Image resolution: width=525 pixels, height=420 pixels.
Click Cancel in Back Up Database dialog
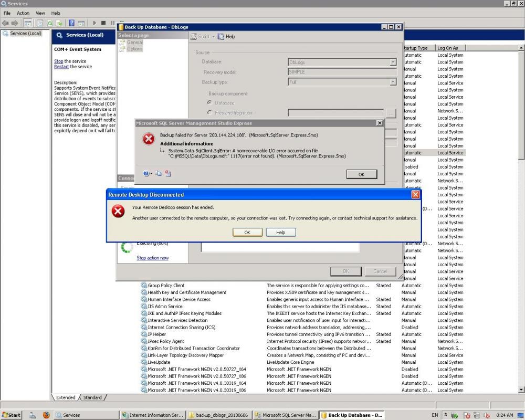tap(380, 271)
